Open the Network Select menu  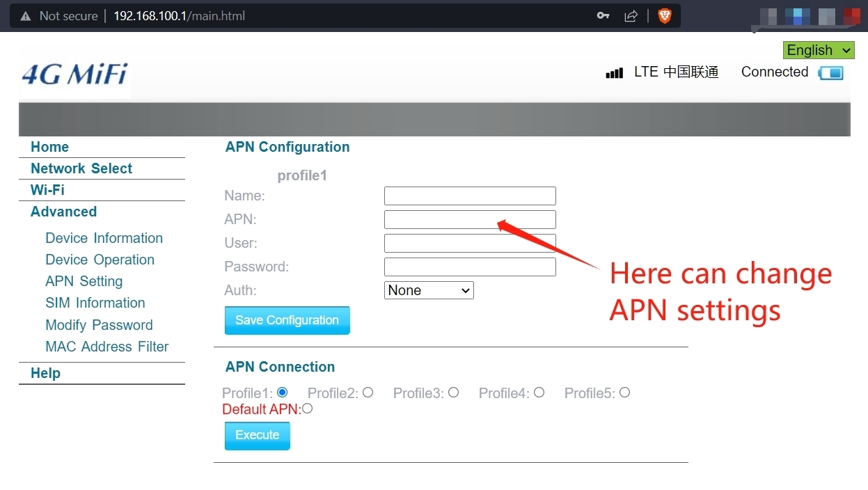tap(81, 168)
